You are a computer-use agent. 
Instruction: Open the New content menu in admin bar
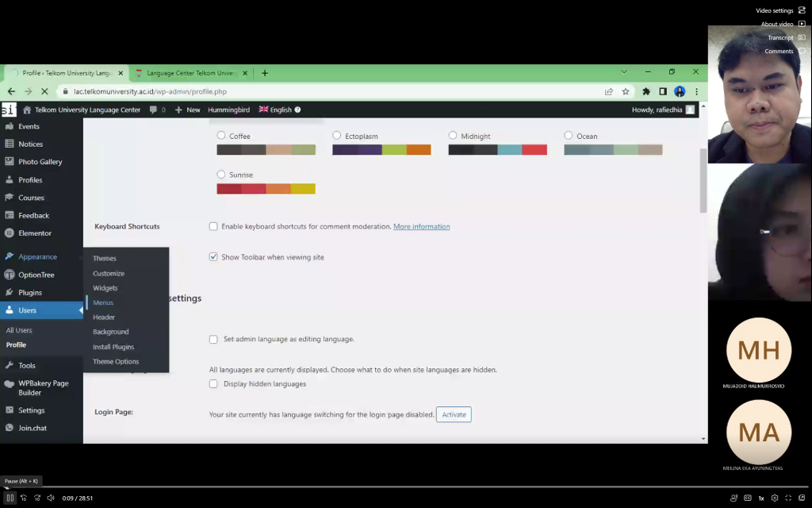tap(187, 110)
